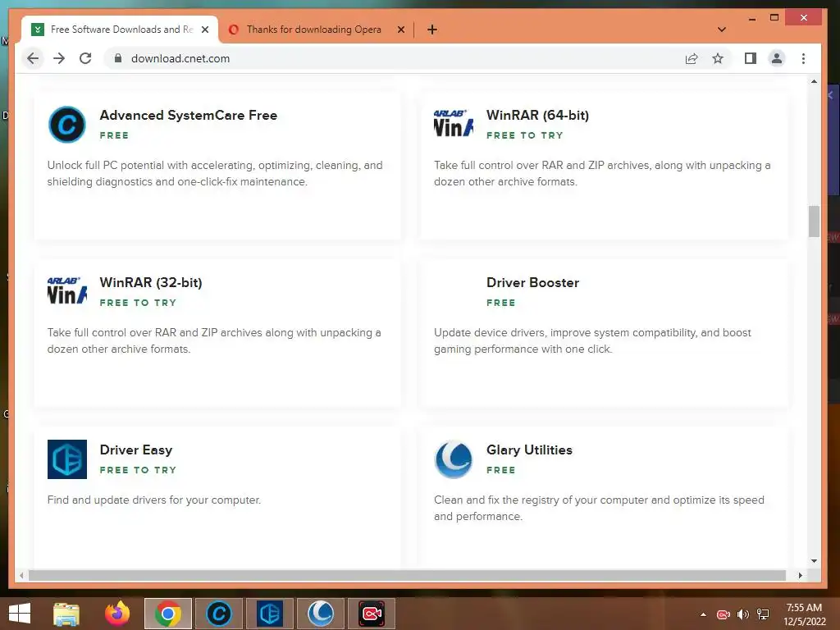Viewport: 840px width, 630px height.
Task: Open the Chrome profile avatar
Action: [777, 58]
